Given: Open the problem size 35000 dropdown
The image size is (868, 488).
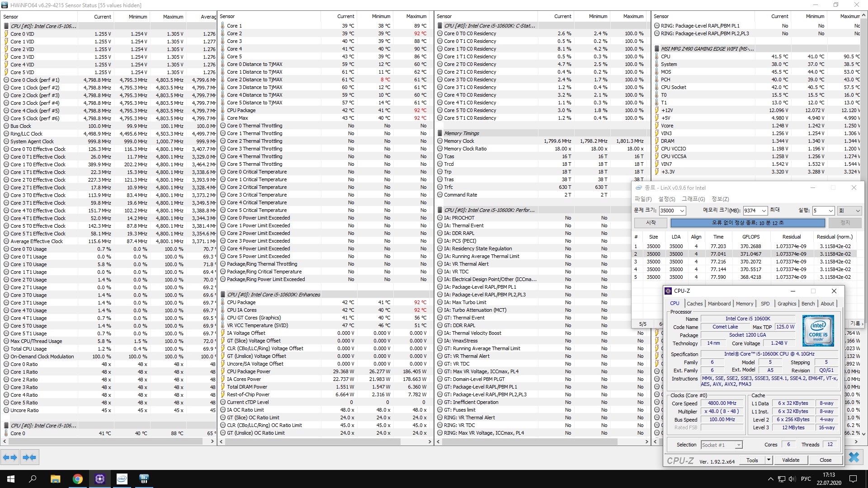Looking at the screenshot, I should point(682,211).
